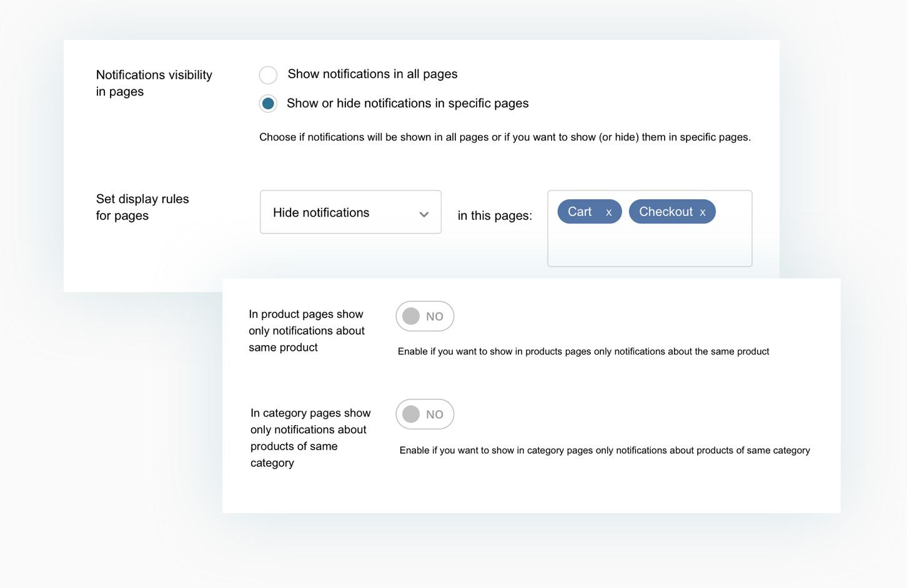
Task: Click the 'Hide notifications' text in dropdown
Action: coord(321,213)
